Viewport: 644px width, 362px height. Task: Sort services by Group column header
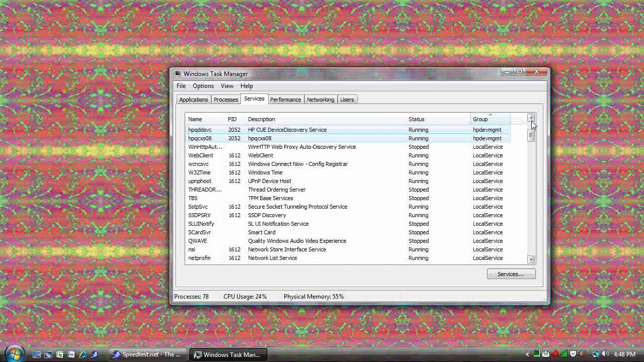pyautogui.click(x=490, y=119)
